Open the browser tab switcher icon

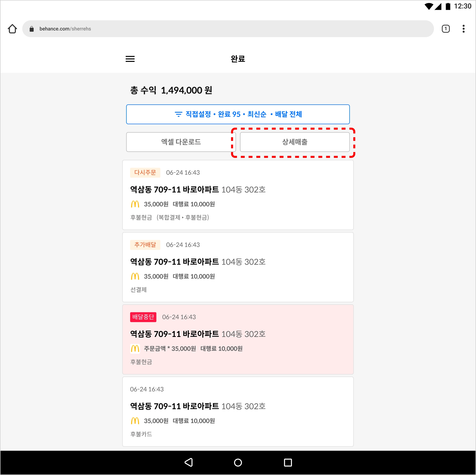coord(446,29)
